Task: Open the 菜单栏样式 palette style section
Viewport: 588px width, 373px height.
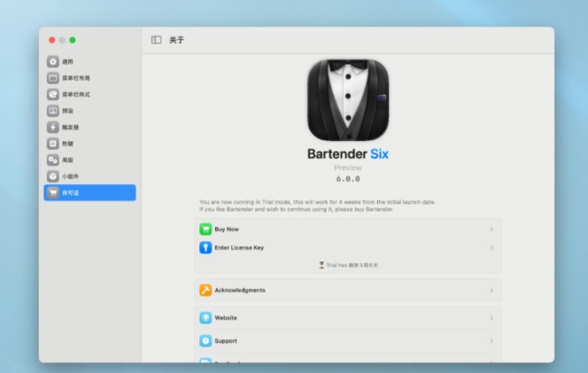Action: point(89,94)
